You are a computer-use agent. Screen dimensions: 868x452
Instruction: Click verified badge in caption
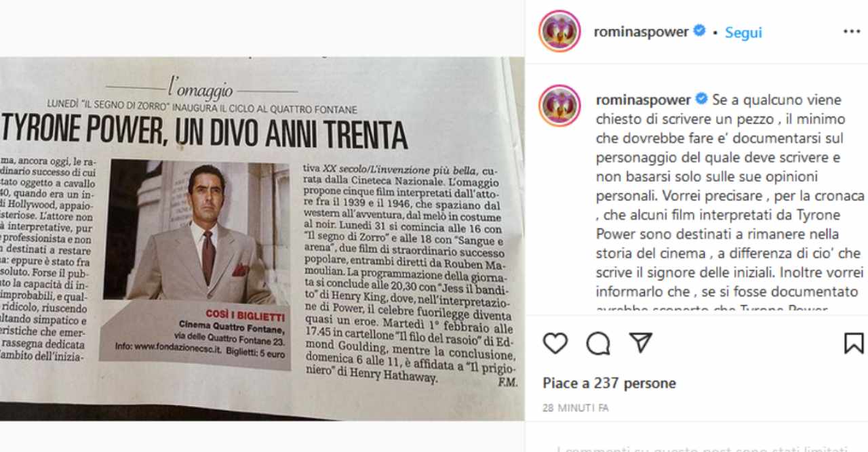point(701,99)
